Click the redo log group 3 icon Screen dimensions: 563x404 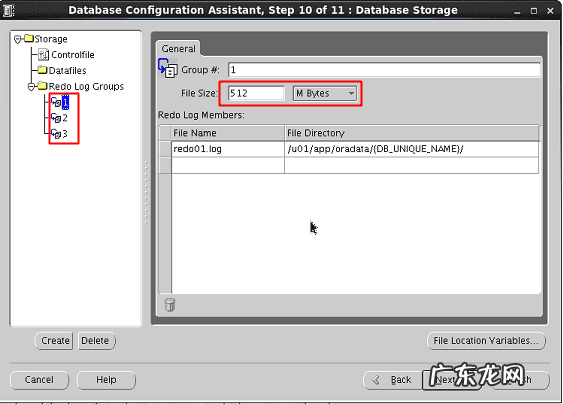pyautogui.click(x=56, y=134)
